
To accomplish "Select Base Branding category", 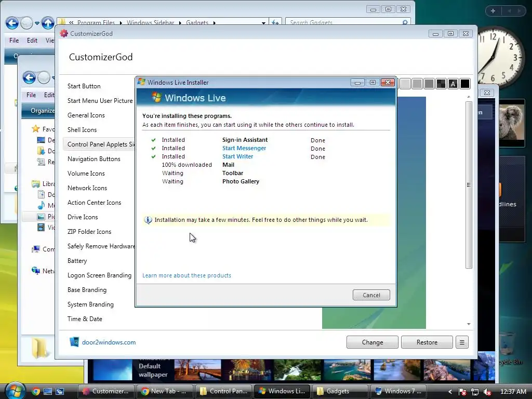I will point(87,290).
